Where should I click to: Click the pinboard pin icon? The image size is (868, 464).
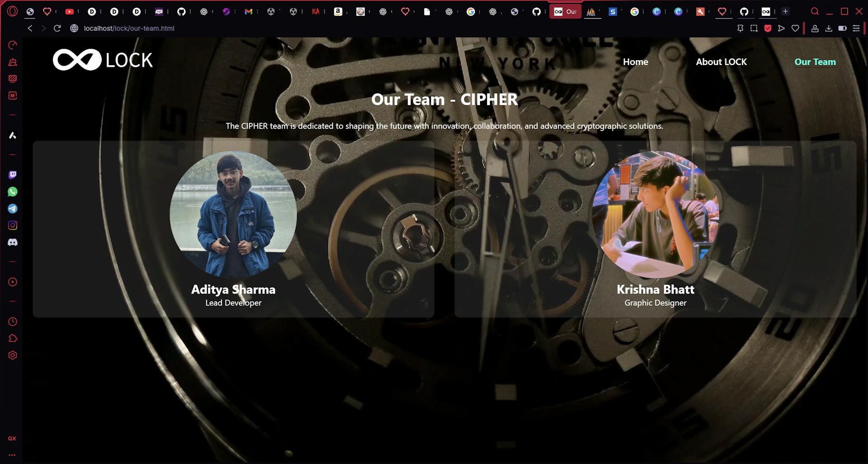740,28
